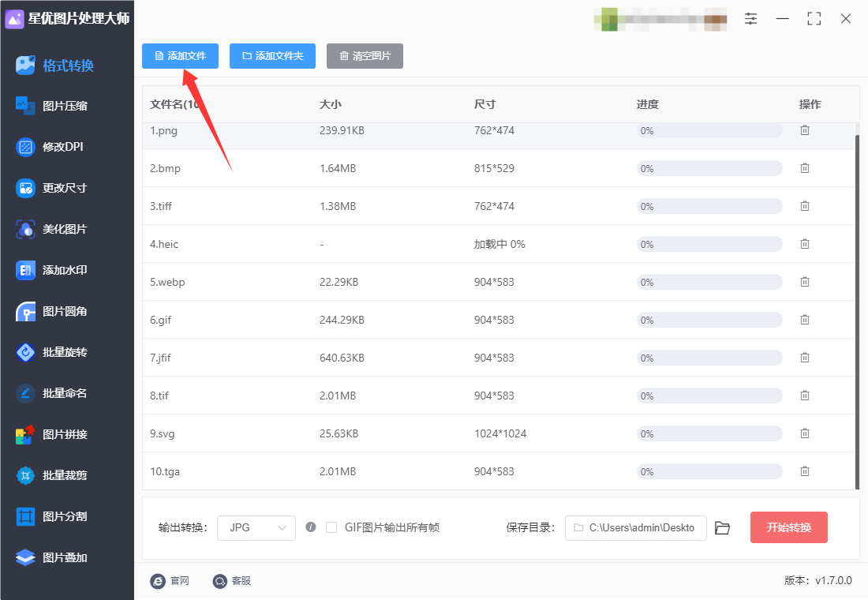Click the 批量裁剪 batch crop icon
The image size is (868, 600).
tap(25, 475)
